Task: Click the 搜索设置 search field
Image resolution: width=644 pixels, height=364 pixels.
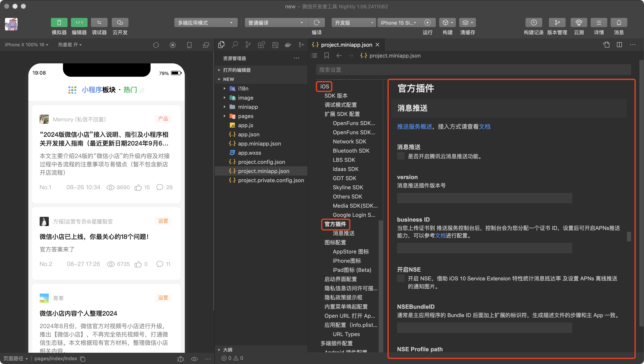Action: [x=473, y=70]
